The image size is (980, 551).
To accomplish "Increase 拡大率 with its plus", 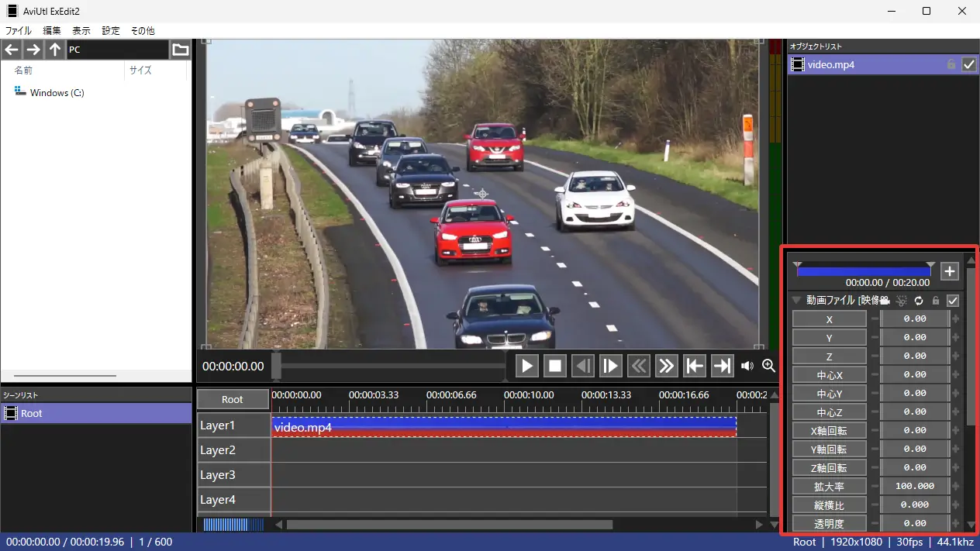I will point(955,486).
